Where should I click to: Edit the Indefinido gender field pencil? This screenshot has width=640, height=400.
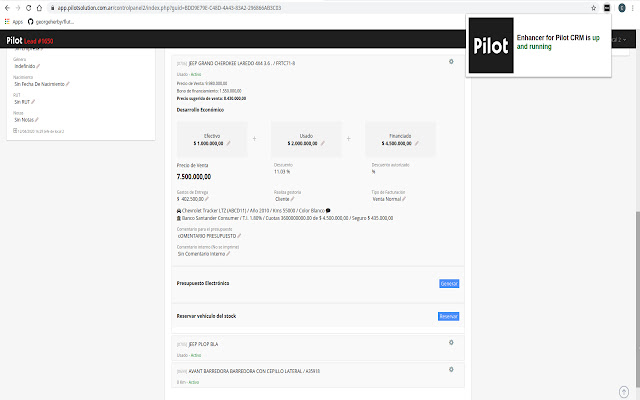(x=38, y=66)
